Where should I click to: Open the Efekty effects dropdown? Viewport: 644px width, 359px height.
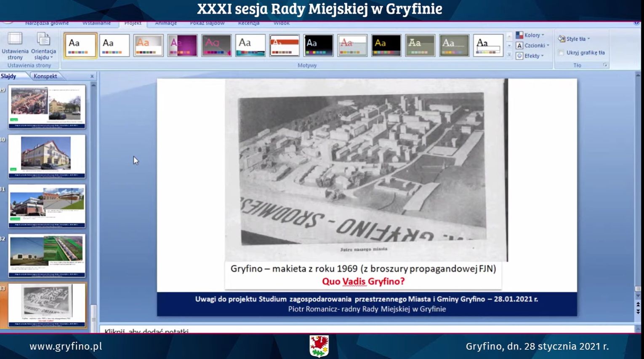tap(530, 56)
